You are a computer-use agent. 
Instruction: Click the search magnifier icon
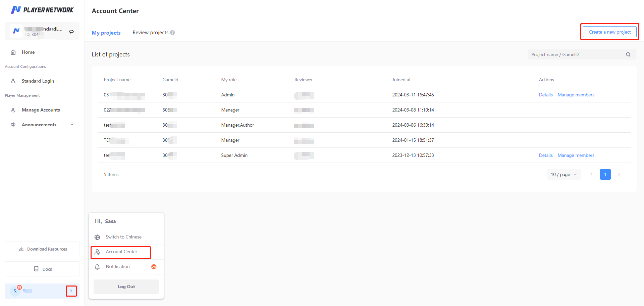tap(628, 54)
